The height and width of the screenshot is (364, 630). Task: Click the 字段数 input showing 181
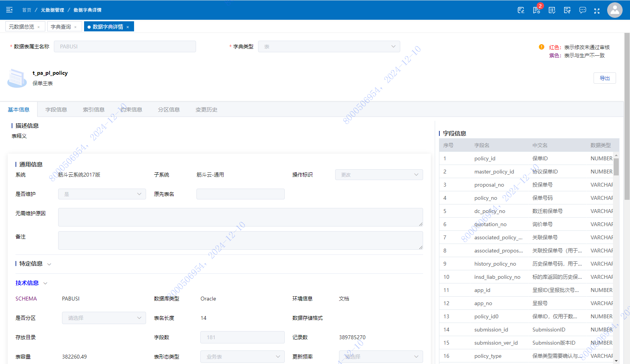tap(243, 337)
